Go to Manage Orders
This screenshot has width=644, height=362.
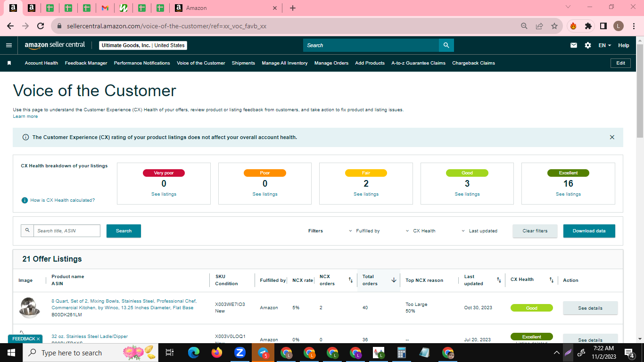pyautogui.click(x=331, y=63)
